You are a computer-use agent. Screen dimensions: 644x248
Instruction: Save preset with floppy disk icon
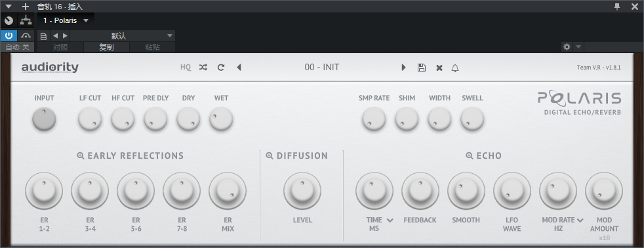[422, 68]
